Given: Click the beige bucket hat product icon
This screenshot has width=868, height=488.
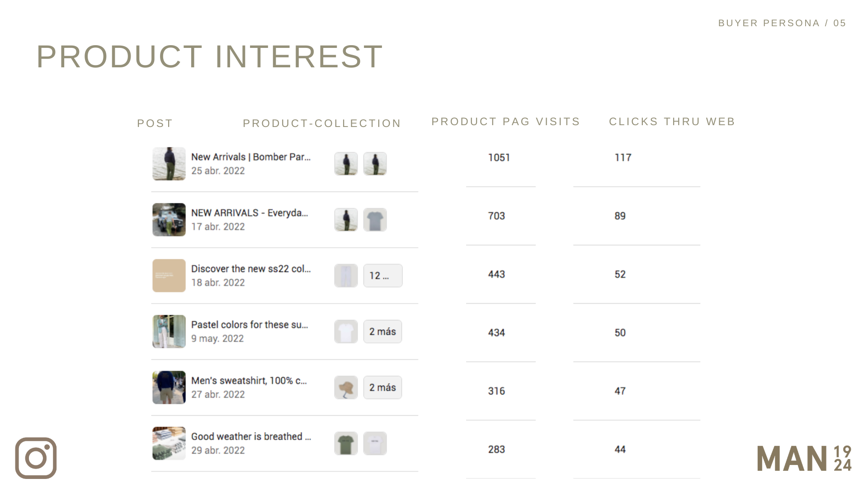Looking at the screenshot, I should (346, 388).
